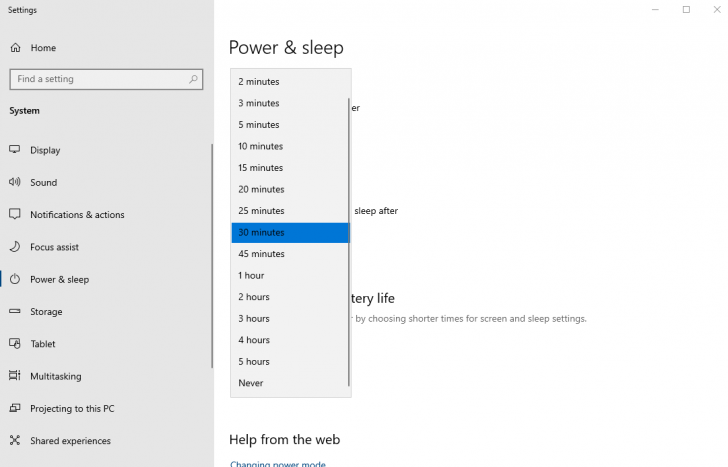Click the Display monitor icon
This screenshot has height=467, width=728.
[15, 149]
